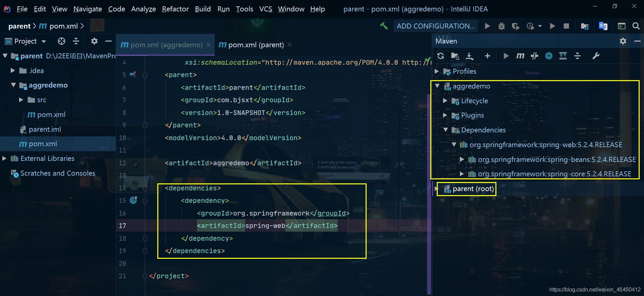Click parent breadcrumb in navigation bar
This screenshot has width=644, height=296.
[19, 26]
